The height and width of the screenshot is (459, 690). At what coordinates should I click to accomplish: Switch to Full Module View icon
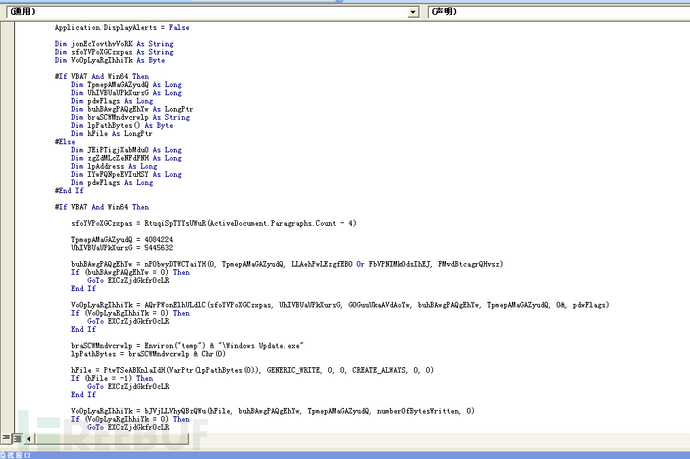[16, 437]
